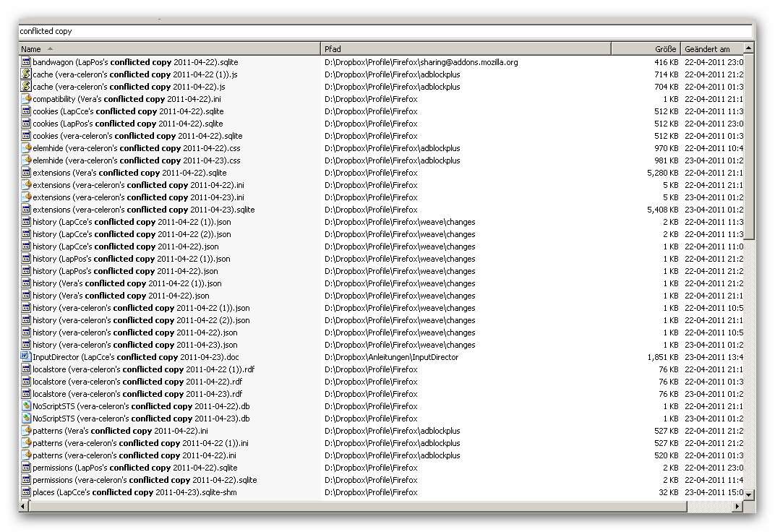The width and height of the screenshot is (775, 532).
Task: Click path D:\Dropbox\Anleitungen\InputDirector
Action: [x=391, y=356]
